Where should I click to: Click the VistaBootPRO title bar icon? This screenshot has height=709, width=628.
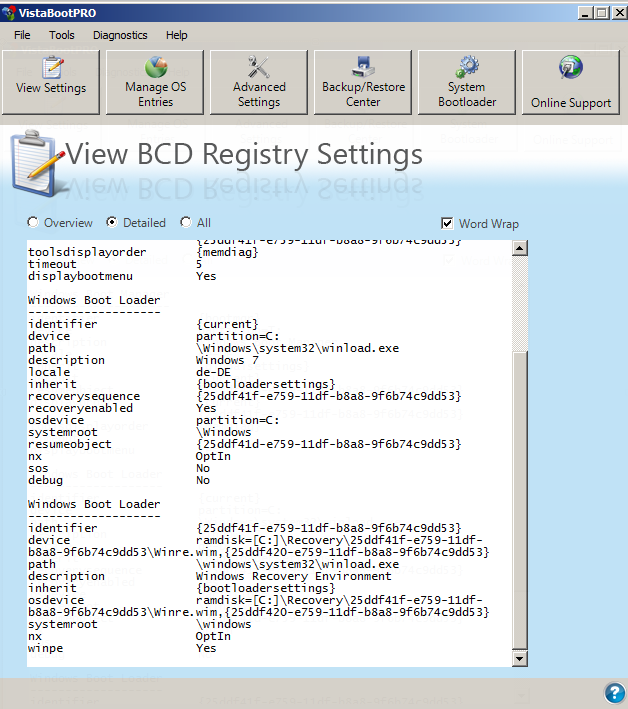coord(8,13)
